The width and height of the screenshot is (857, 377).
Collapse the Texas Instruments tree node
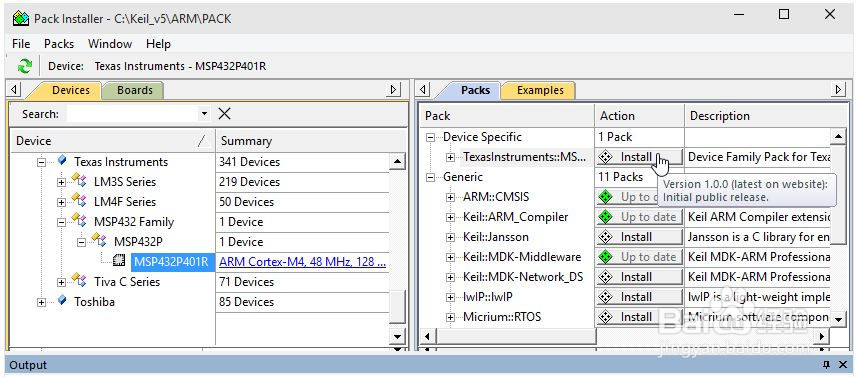pyautogui.click(x=42, y=162)
